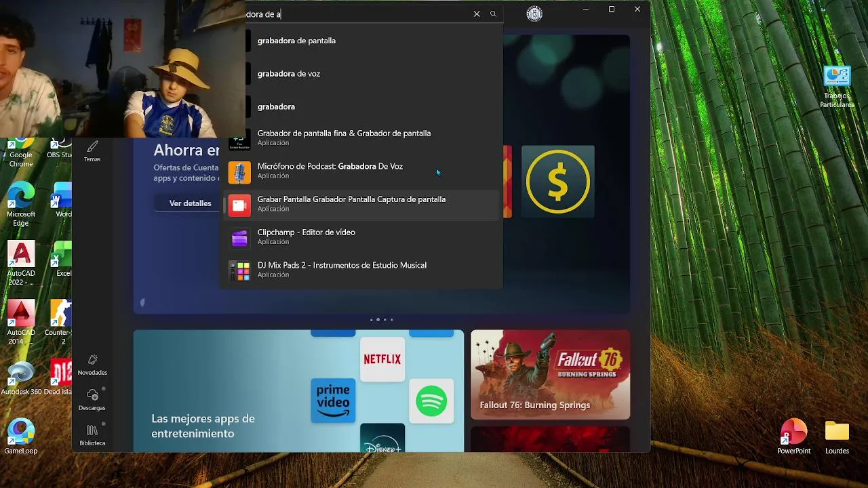Open the Spotify tile
868x488 pixels.
(x=431, y=401)
